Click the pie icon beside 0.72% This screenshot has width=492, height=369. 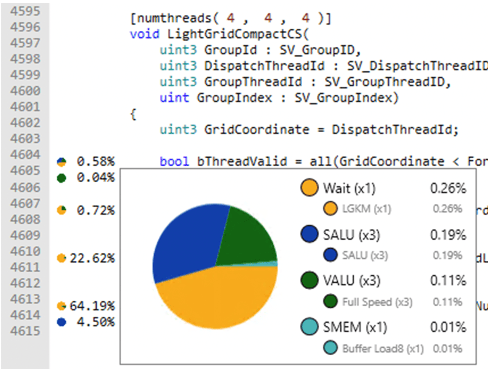pyautogui.click(x=62, y=210)
